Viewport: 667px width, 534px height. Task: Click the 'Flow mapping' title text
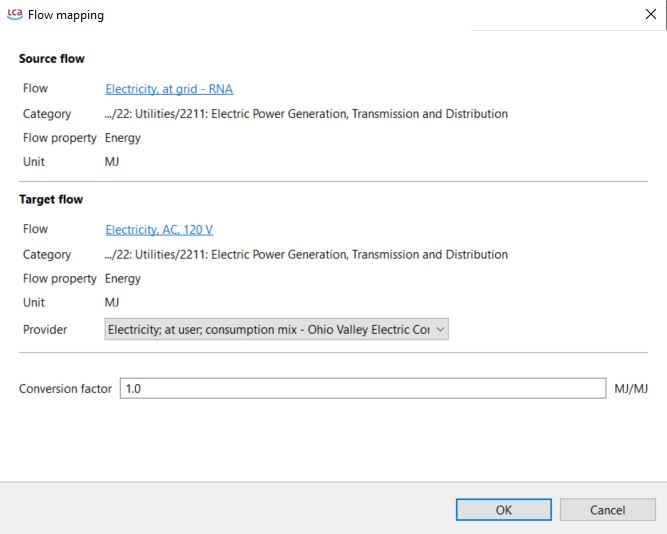pos(65,15)
